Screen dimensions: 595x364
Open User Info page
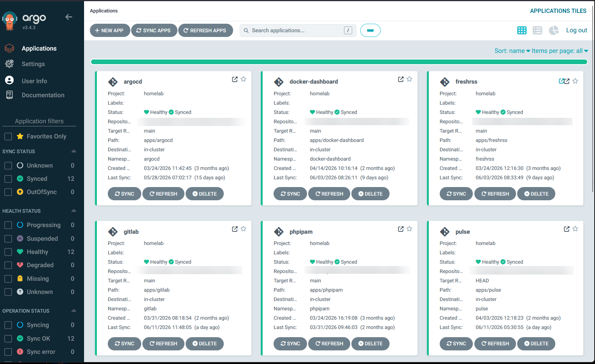point(34,81)
